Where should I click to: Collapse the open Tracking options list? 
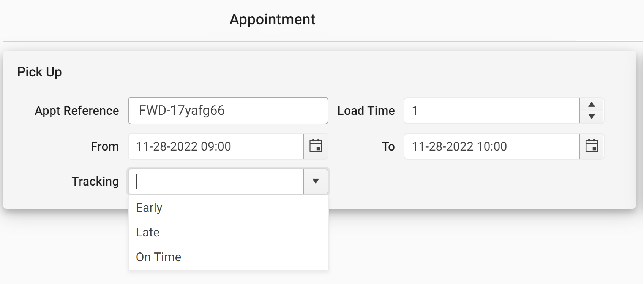click(316, 182)
